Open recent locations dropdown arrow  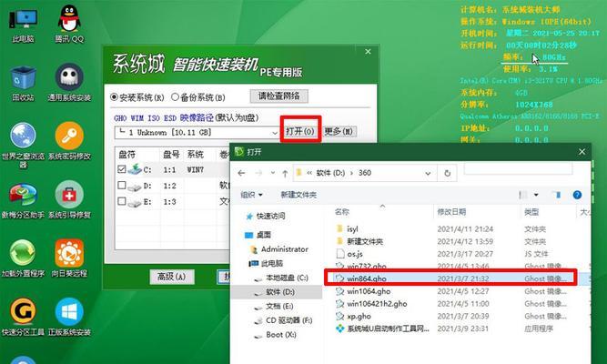click(x=272, y=173)
